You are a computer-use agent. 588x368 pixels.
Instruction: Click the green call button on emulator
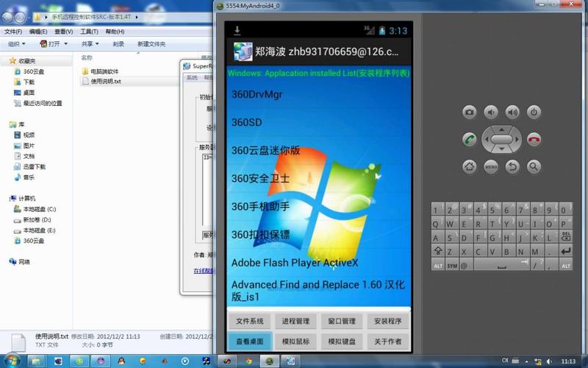coord(469,139)
